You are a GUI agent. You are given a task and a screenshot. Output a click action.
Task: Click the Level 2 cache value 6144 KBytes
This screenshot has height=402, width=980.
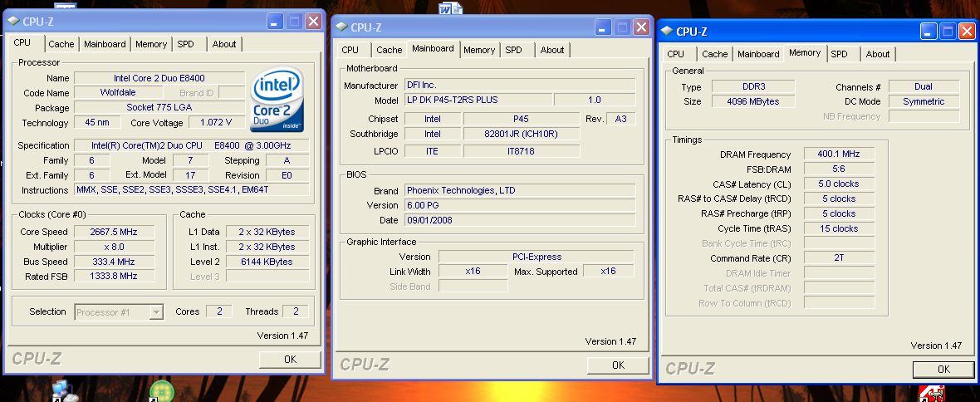tap(267, 262)
